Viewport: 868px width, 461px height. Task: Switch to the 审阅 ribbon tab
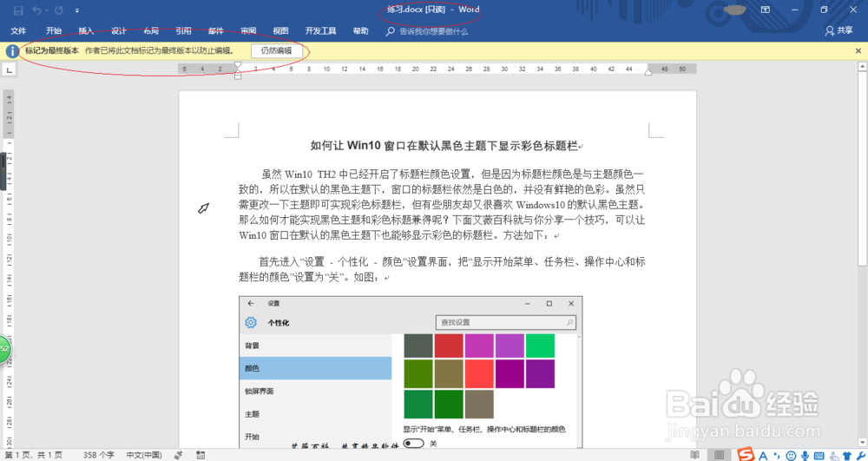click(248, 31)
